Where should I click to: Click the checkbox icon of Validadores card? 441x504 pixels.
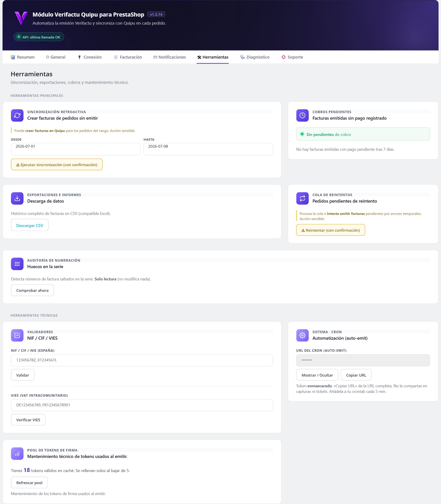[x=17, y=335]
